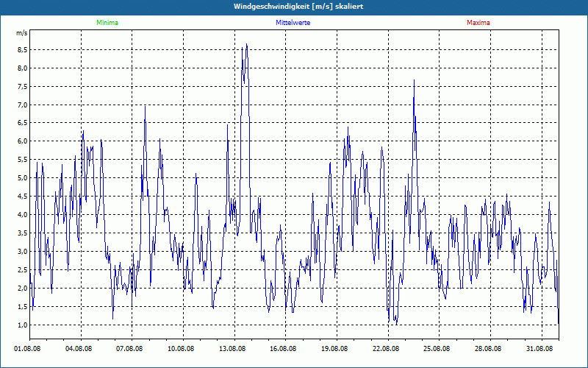Click the chart title Windgeschwindigkeit [m/s] skaliert
This screenshot has width=588, height=368.
point(298,7)
